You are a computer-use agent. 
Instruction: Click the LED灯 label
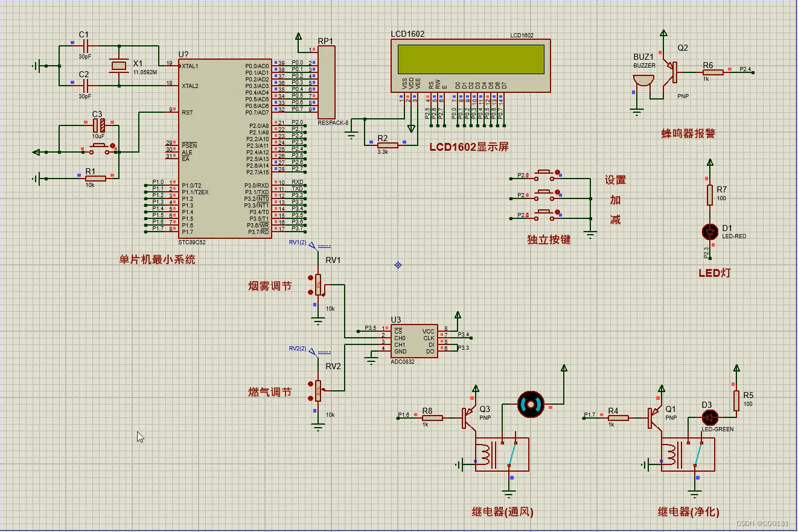point(715,273)
